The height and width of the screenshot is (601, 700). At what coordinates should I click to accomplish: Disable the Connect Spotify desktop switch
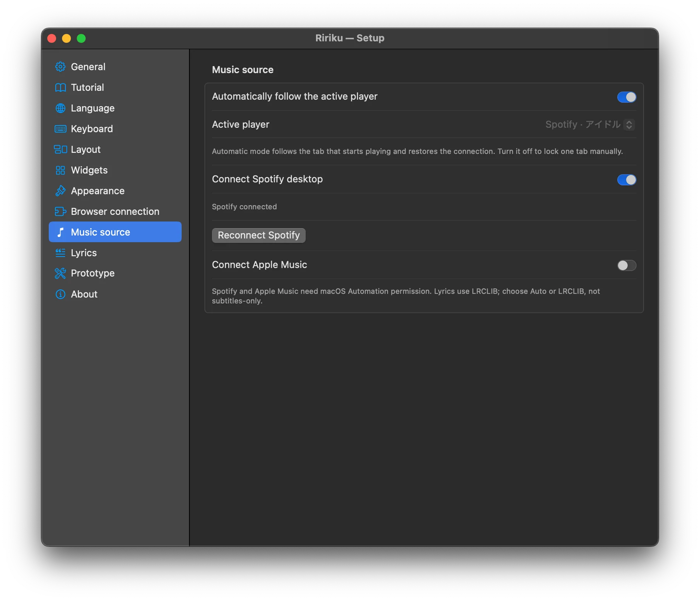tap(627, 180)
